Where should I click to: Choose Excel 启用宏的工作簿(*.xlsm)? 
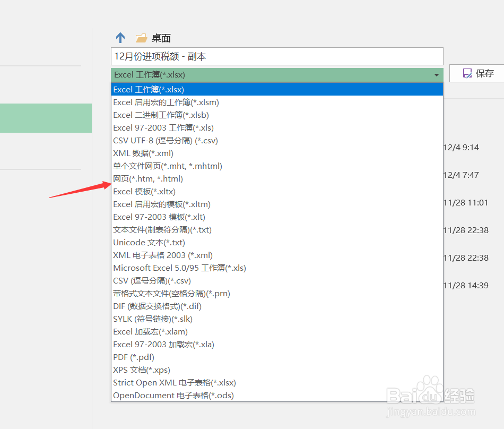[277, 102]
